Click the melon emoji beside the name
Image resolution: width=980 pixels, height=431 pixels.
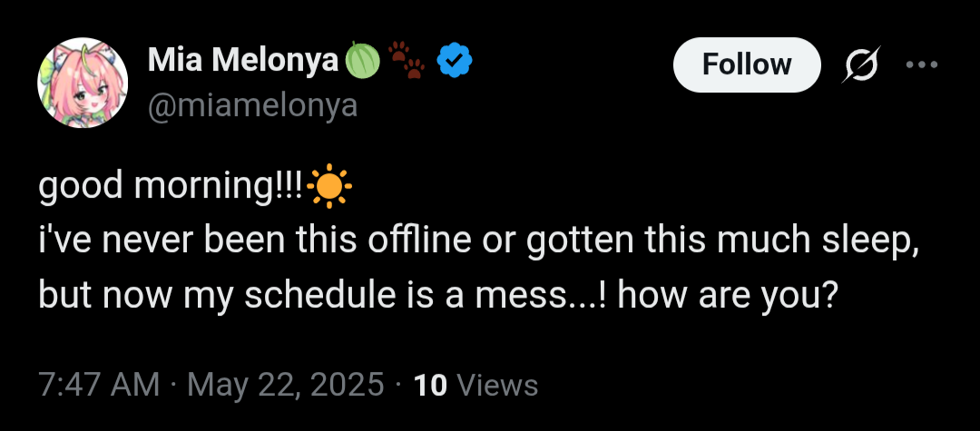360,62
